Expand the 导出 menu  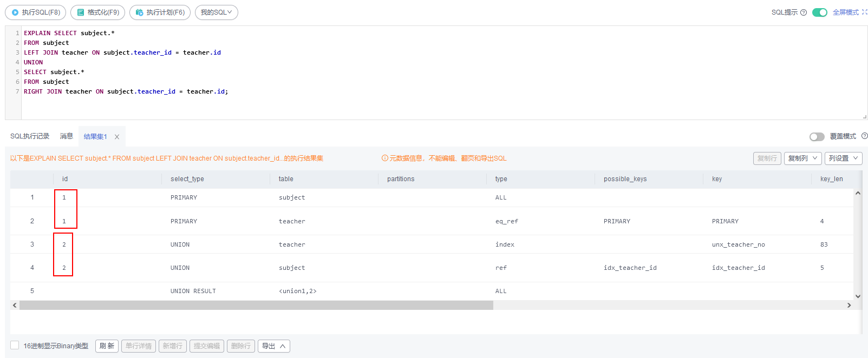274,346
